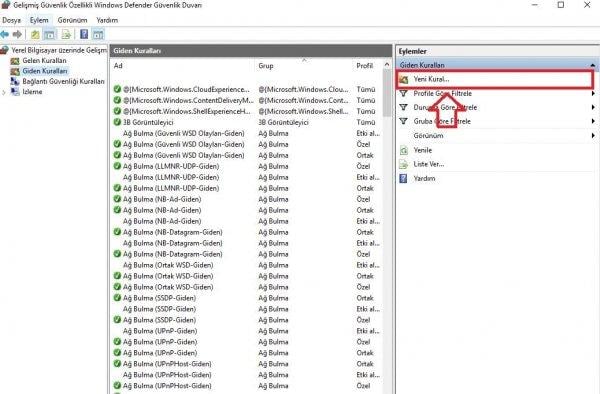
Task: Select Ağ Bulma (NB-Ad-Giden) rule with Özel profile
Action: coord(162,199)
